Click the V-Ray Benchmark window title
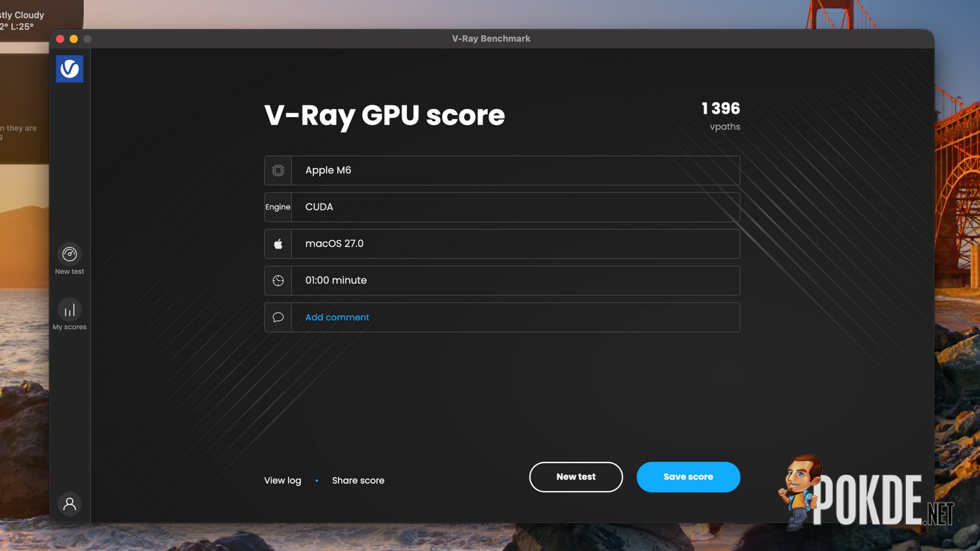980x551 pixels. tap(491, 39)
